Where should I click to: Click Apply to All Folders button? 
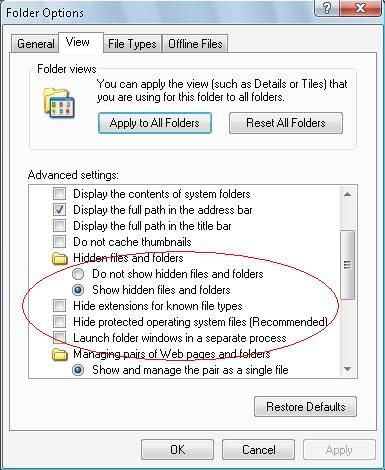pyautogui.click(x=155, y=123)
